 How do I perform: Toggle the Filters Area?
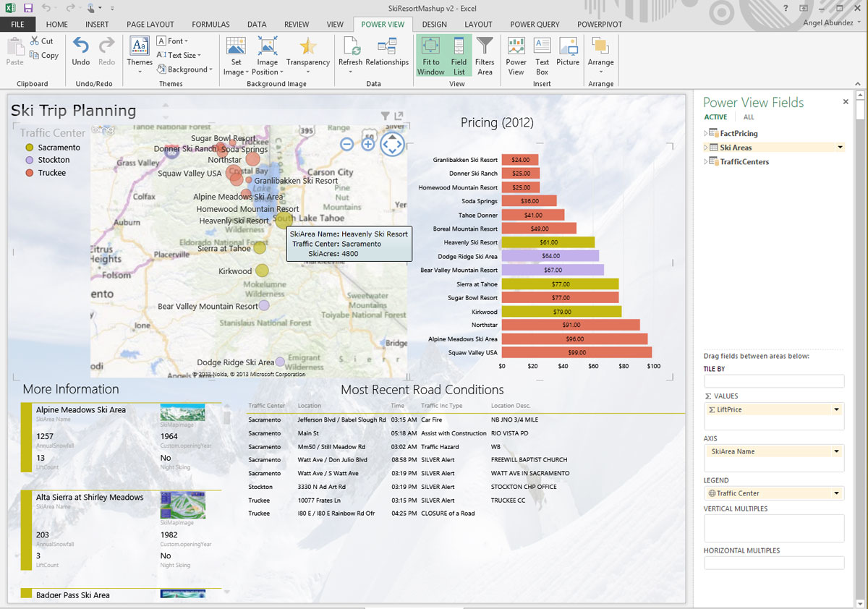[485, 56]
